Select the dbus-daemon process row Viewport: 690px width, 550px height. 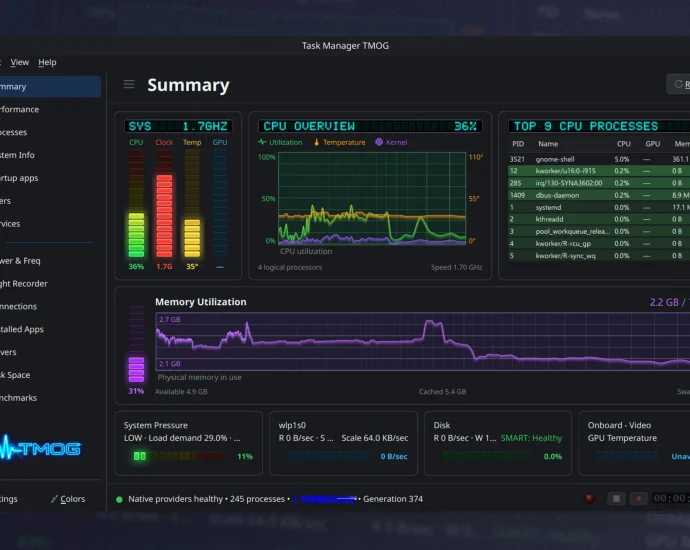[599, 195]
